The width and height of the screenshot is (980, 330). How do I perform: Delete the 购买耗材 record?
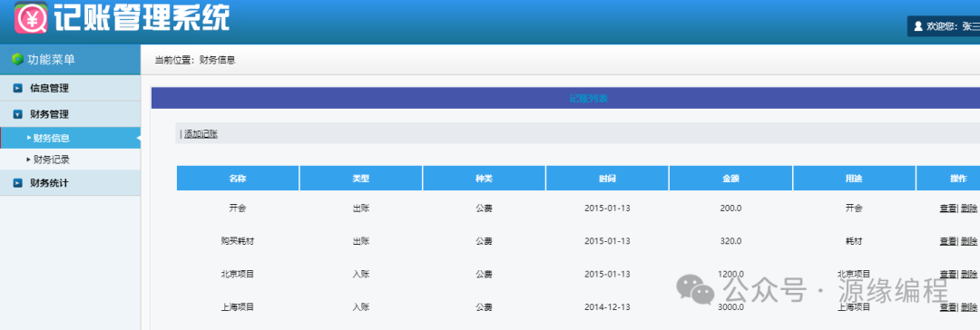969,240
